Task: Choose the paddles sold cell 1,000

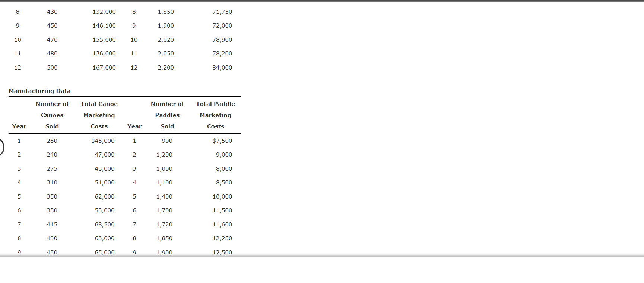Action: tap(164, 169)
